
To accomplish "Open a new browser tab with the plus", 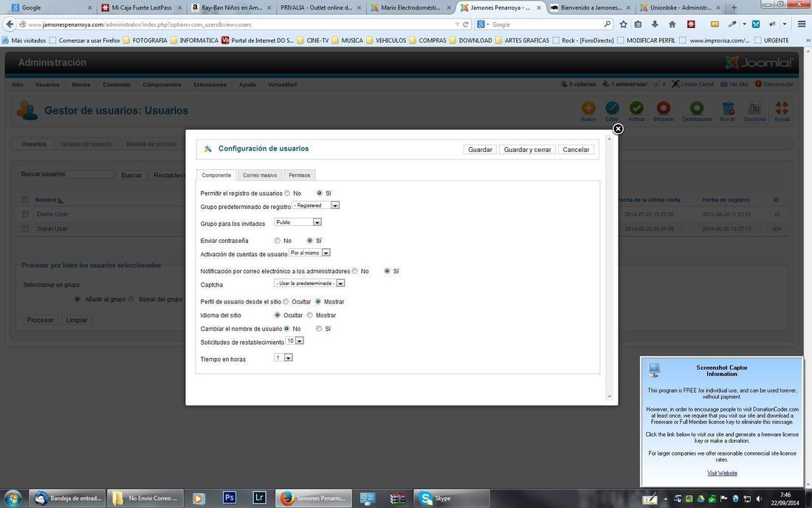I will pyautogui.click(x=734, y=7).
